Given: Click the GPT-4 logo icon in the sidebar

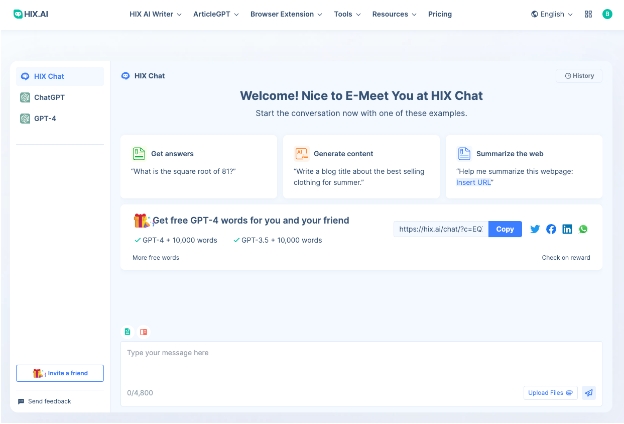Looking at the screenshot, I should pyautogui.click(x=25, y=118).
